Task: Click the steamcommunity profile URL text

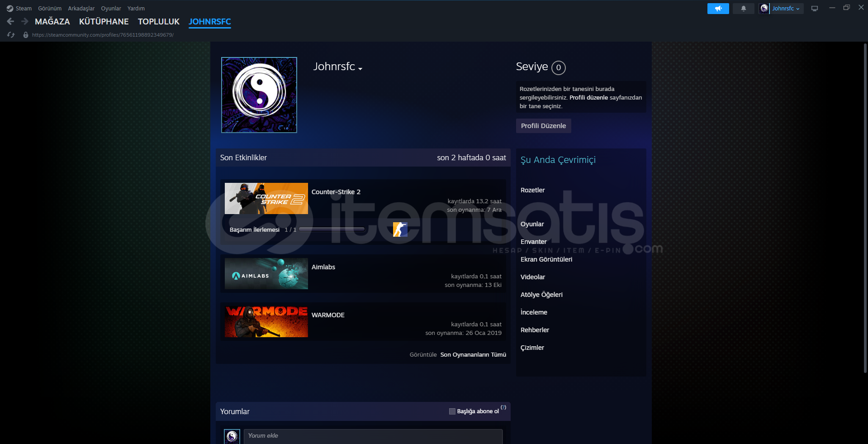Action: (103, 35)
